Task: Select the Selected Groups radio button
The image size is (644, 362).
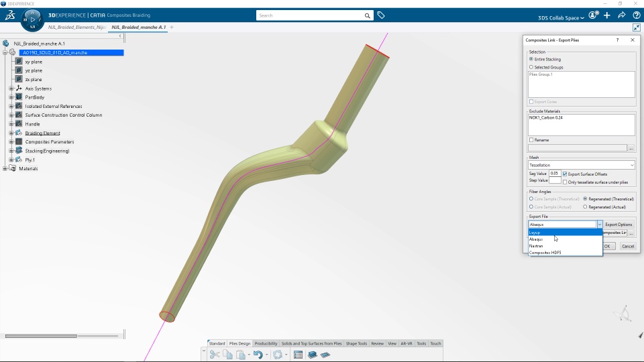Action: [531, 67]
